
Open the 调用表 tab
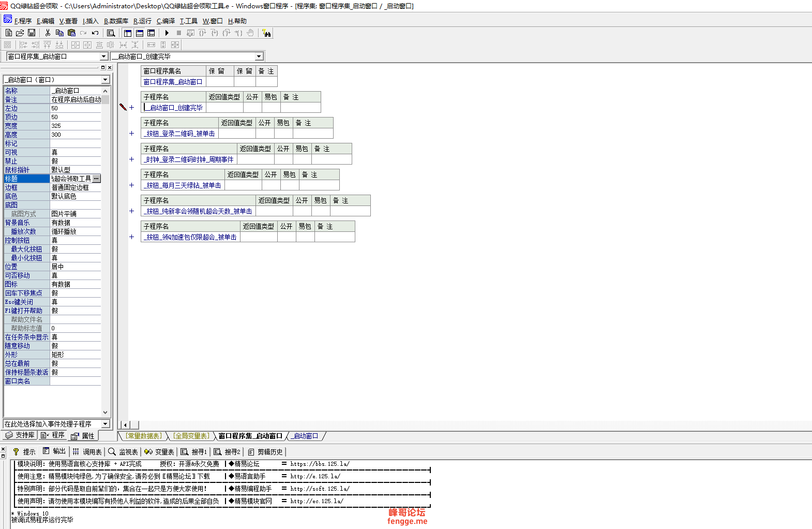click(87, 452)
